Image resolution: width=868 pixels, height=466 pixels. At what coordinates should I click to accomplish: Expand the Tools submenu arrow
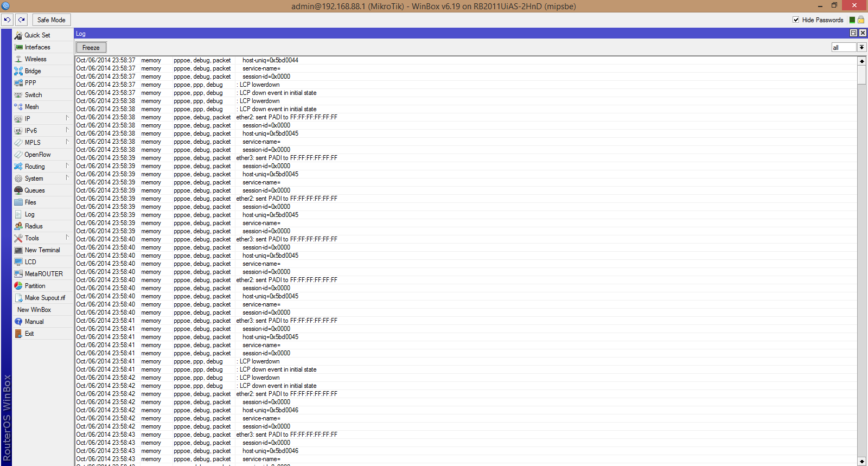point(67,238)
